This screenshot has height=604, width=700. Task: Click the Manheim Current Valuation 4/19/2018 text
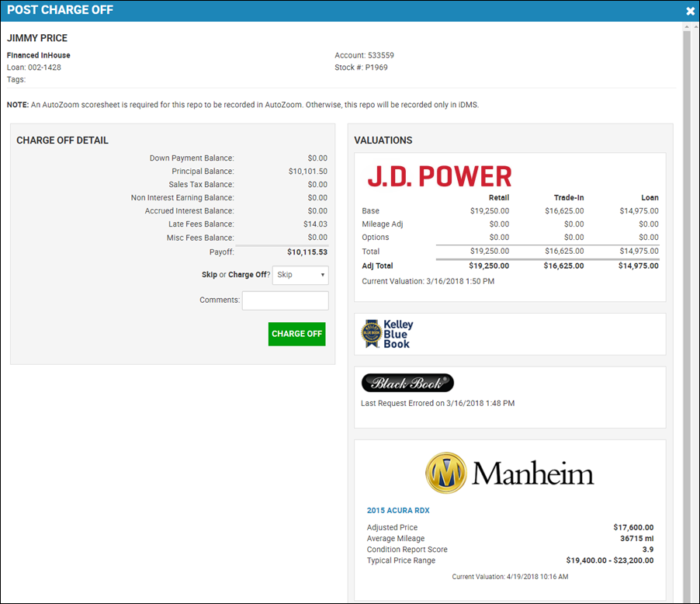tap(510, 577)
